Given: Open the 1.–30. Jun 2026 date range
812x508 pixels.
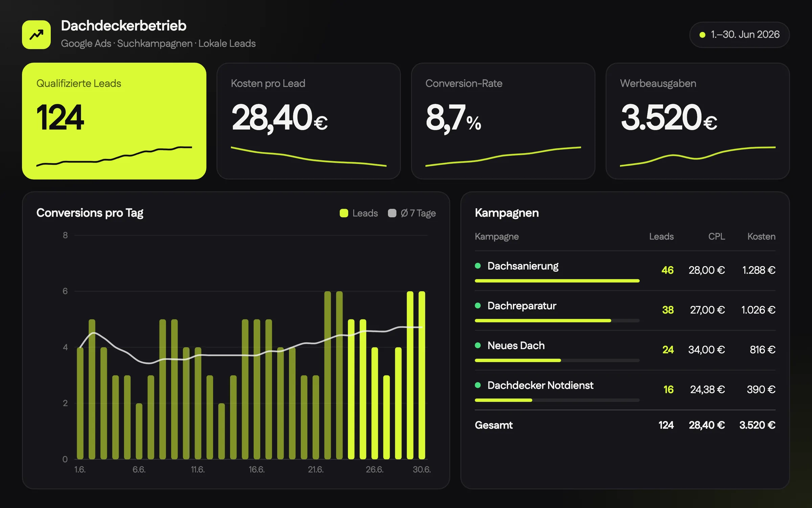Looking at the screenshot, I should click(739, 35).
